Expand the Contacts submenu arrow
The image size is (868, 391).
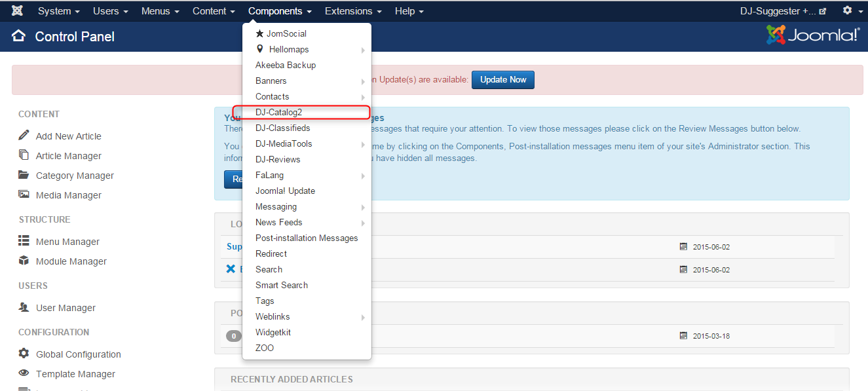363,97
